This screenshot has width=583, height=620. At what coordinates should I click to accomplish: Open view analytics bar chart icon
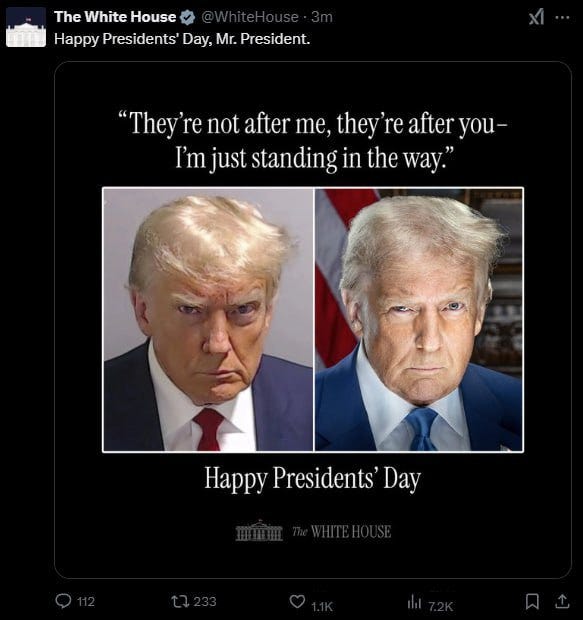click(414, 602)
